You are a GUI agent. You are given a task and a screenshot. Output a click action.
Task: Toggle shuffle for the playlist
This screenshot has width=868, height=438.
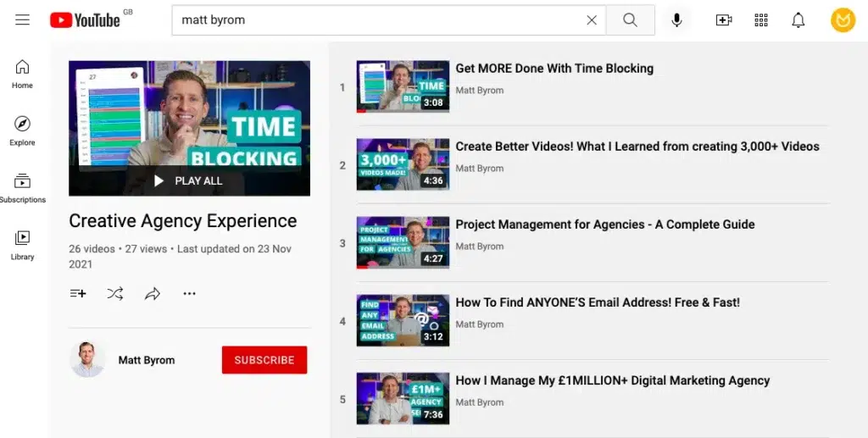115,294
